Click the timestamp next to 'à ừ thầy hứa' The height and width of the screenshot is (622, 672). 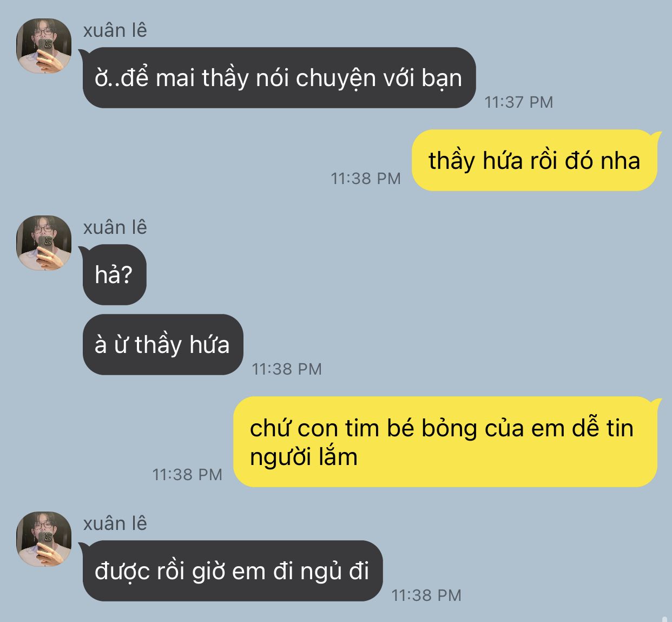(287, 369)
